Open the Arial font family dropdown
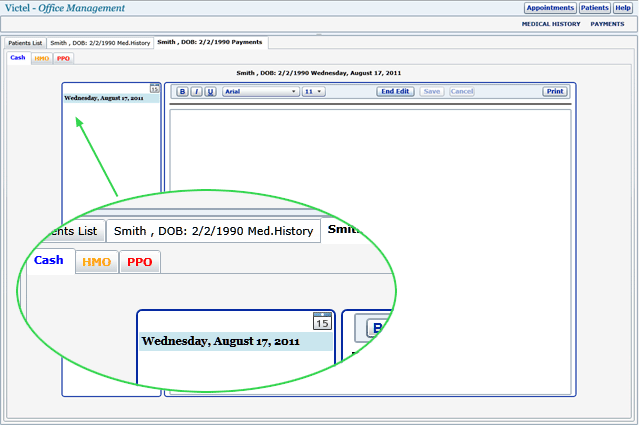 pyautogui.click(x=261, y=92)
